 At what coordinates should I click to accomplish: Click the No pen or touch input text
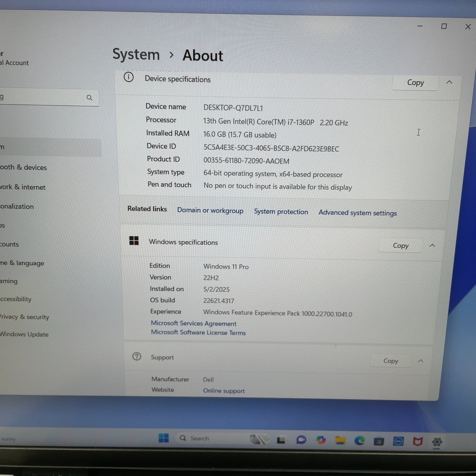point(278,186)
